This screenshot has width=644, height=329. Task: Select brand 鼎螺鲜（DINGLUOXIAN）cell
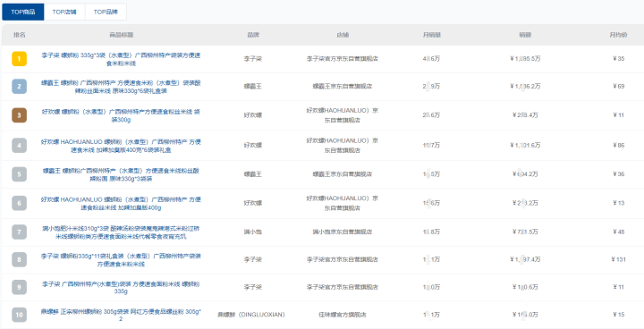click(x=251, y=315)
